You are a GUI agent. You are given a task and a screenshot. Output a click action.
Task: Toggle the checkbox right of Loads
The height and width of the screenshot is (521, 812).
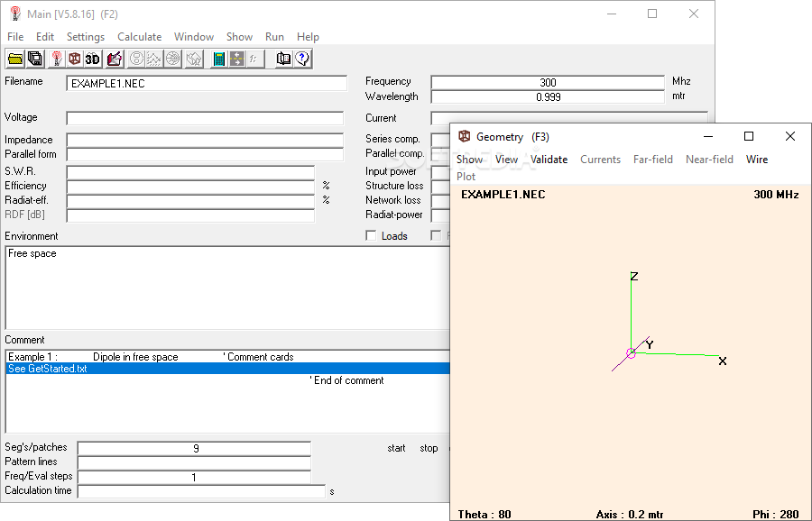[x=436, y=236]
